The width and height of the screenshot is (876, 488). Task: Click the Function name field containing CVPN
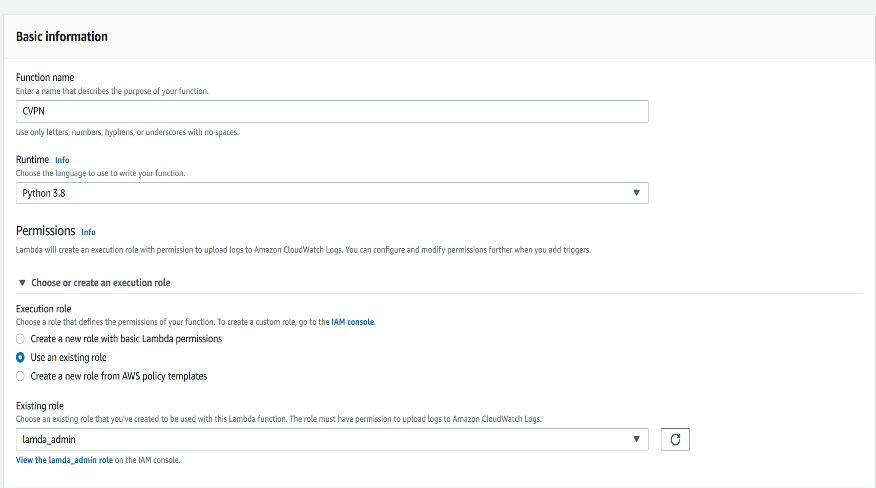click(332, 112)
